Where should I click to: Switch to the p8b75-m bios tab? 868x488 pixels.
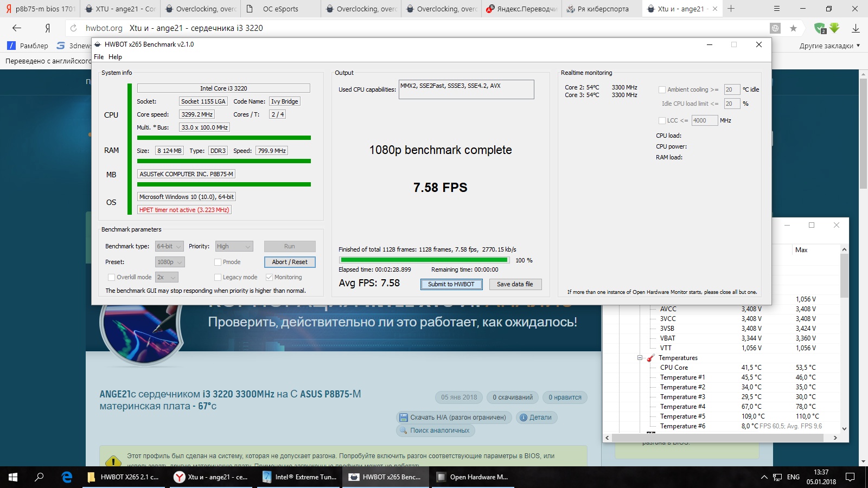40,9
